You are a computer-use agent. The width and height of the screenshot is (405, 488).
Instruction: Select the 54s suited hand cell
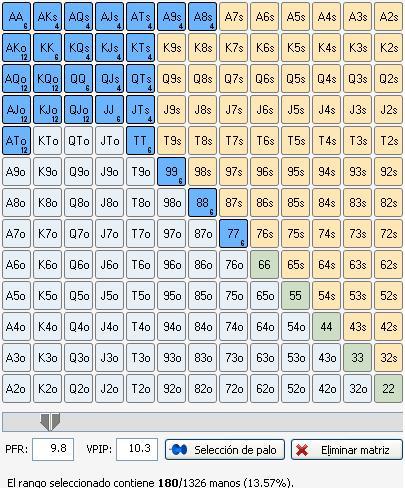click(x=326, y=296)
